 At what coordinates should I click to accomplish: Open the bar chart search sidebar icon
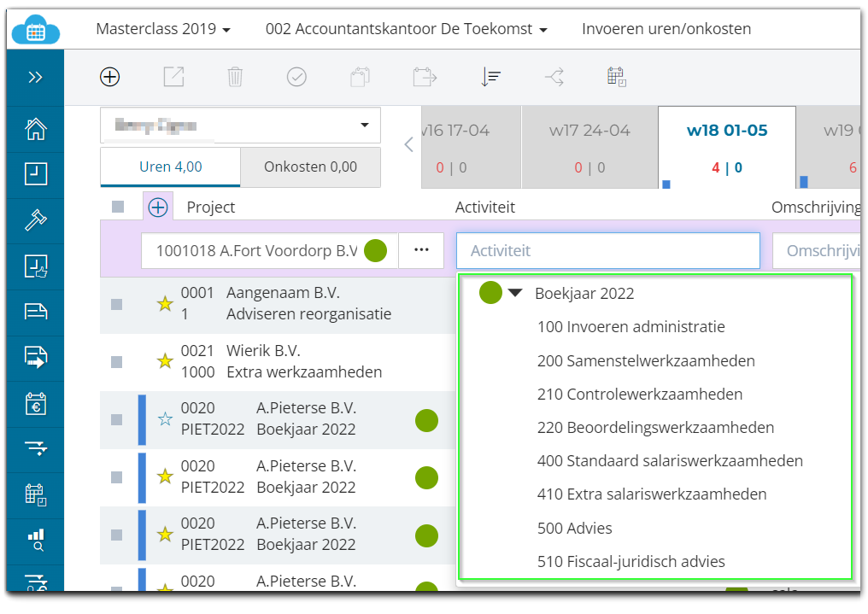pos(35,540)
